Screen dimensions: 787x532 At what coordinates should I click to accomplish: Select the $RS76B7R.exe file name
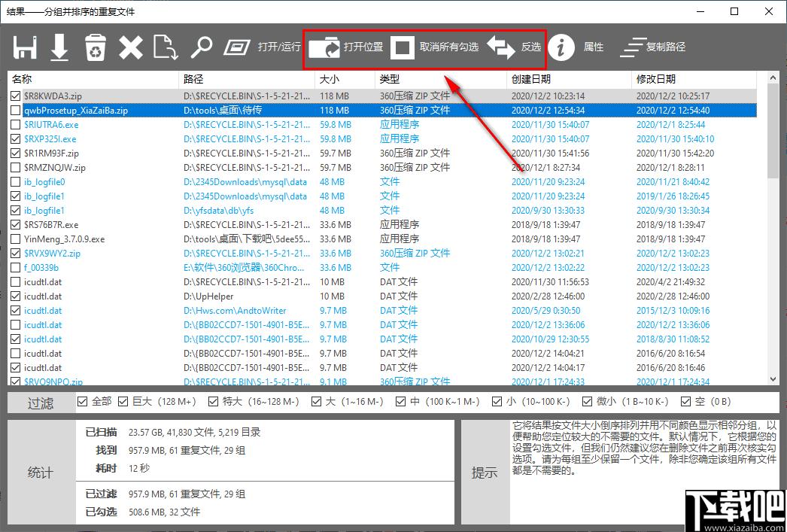pyautogui.click(x=51, y=225)
